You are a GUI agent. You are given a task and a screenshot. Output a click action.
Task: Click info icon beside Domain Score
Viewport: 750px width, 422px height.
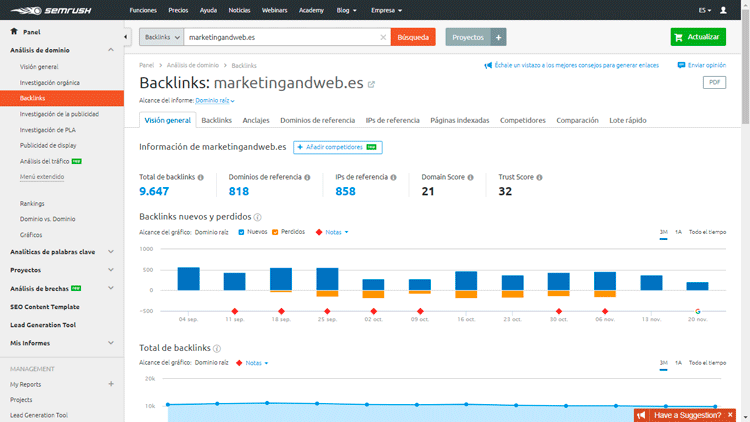[470, 178]
